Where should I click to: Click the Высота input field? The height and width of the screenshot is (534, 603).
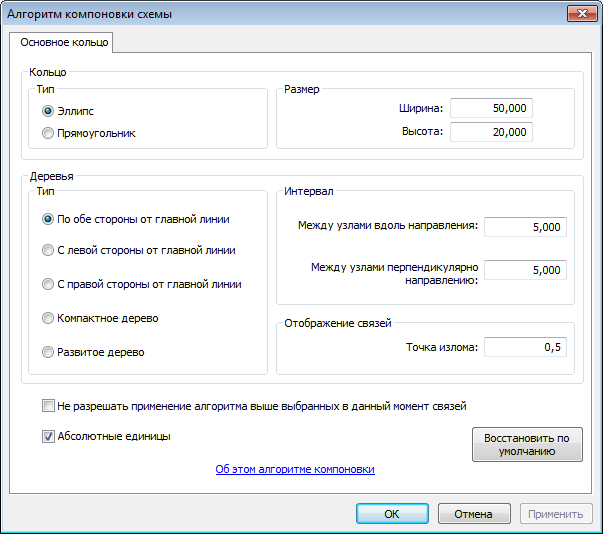pyautogui.click(x=491, y=132)
